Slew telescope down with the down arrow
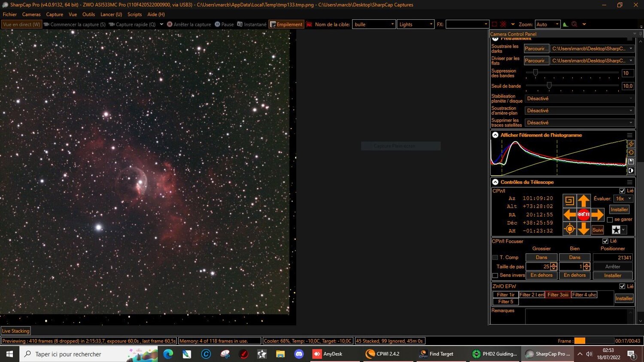 583,228
